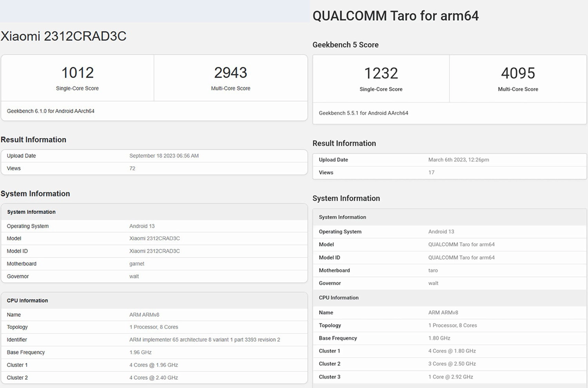This screenshot has width=588, height=388.
Task: Click left panel Result Information heading
Action: [33, 140]
